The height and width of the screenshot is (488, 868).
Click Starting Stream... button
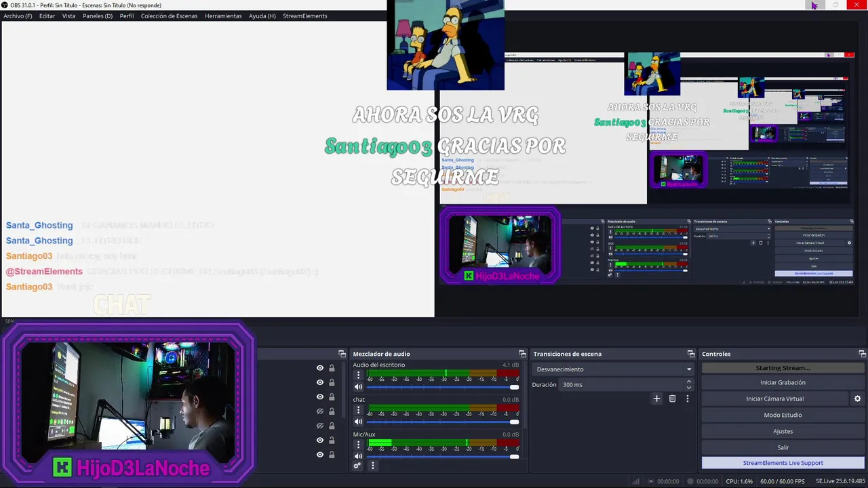coord(783,368)
